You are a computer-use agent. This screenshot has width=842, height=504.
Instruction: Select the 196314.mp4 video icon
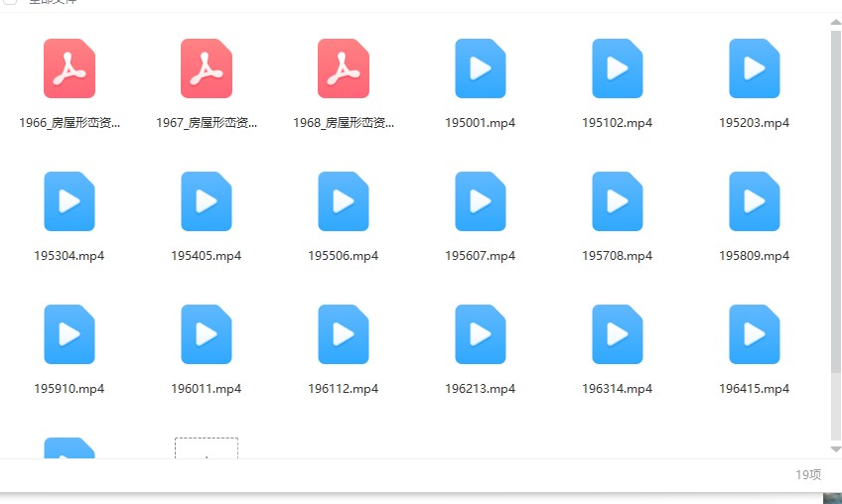pos(617,334)
